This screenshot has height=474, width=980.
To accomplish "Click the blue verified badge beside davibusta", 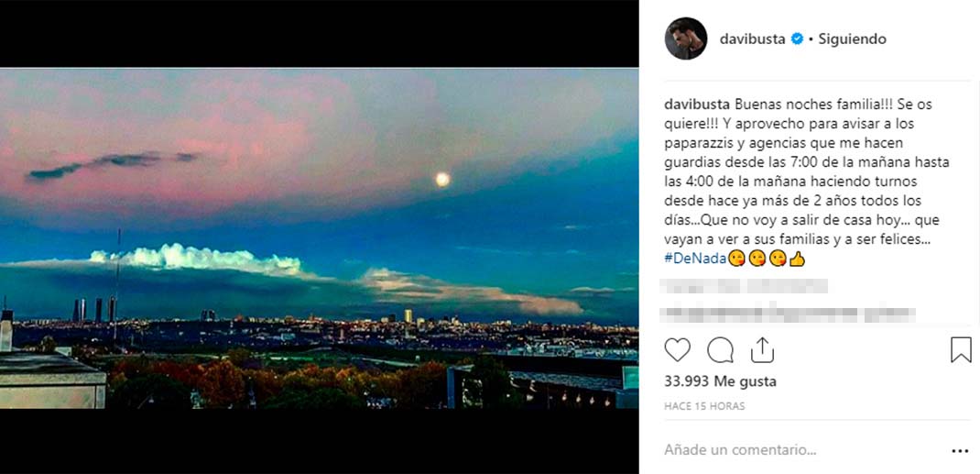I will click(x=797, y=39).
